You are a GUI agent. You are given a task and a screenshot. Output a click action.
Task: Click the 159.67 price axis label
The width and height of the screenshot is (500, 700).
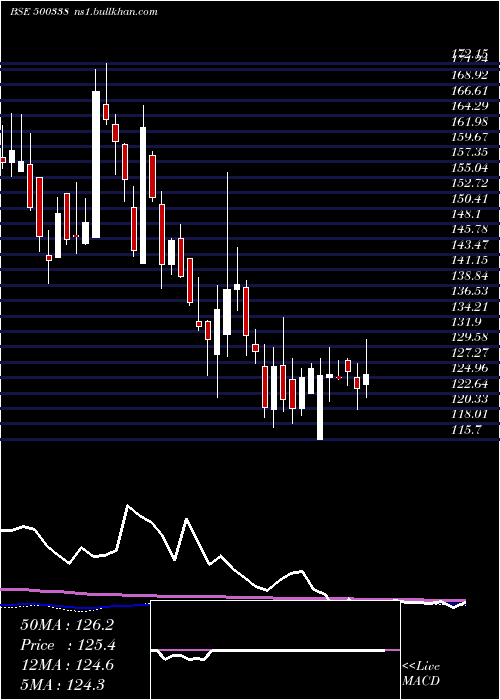click(x=468, y=137)
